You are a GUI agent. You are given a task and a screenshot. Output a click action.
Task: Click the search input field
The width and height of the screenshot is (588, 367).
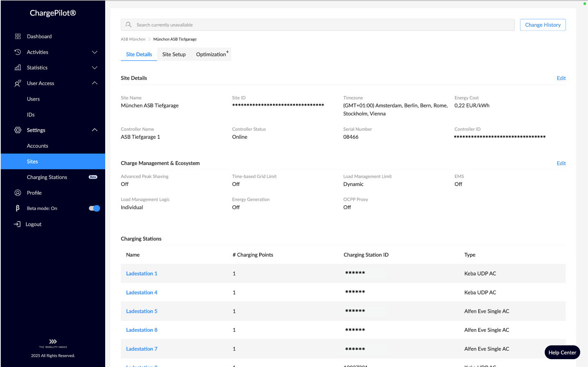pyautogui.click(x=318, y=25)
